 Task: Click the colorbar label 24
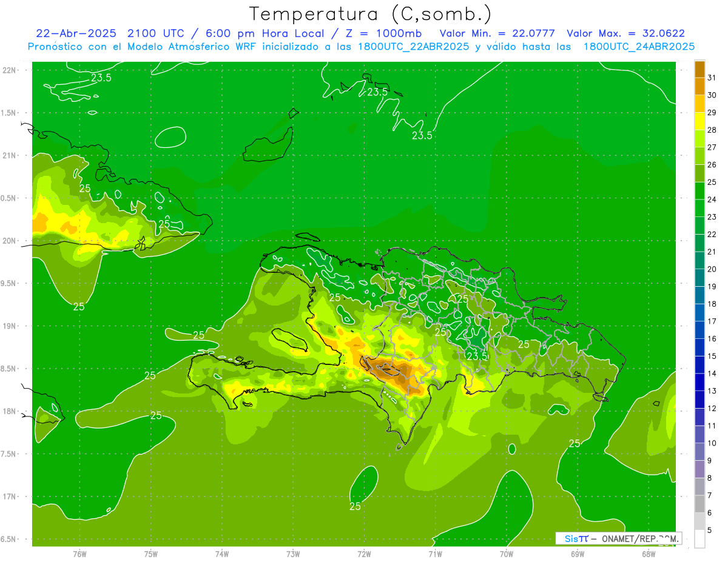click(712, 199)
